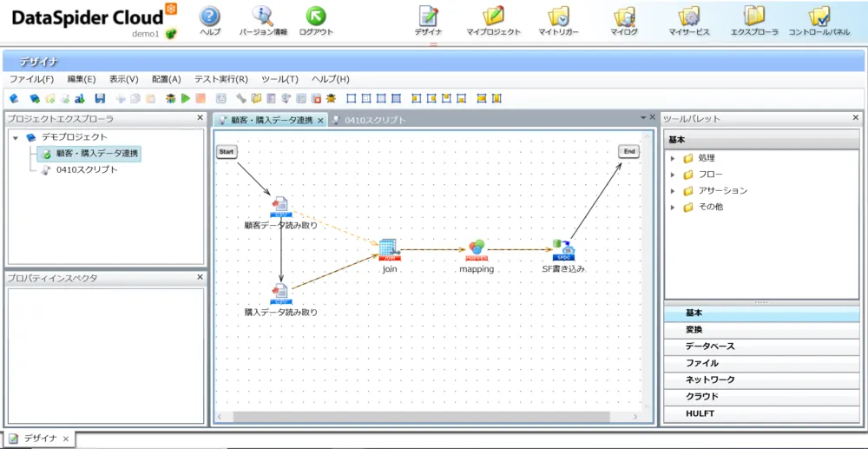Open the ヘルプ(H) menu
The image size is (868, 449).
[331, 79]
